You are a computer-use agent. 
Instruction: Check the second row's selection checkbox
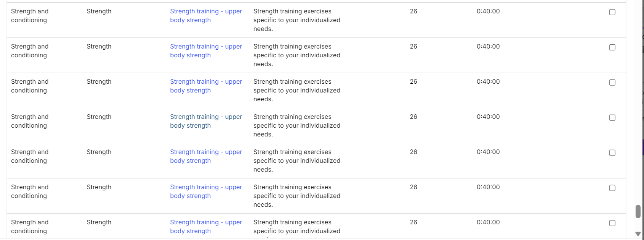coord(612,47)
